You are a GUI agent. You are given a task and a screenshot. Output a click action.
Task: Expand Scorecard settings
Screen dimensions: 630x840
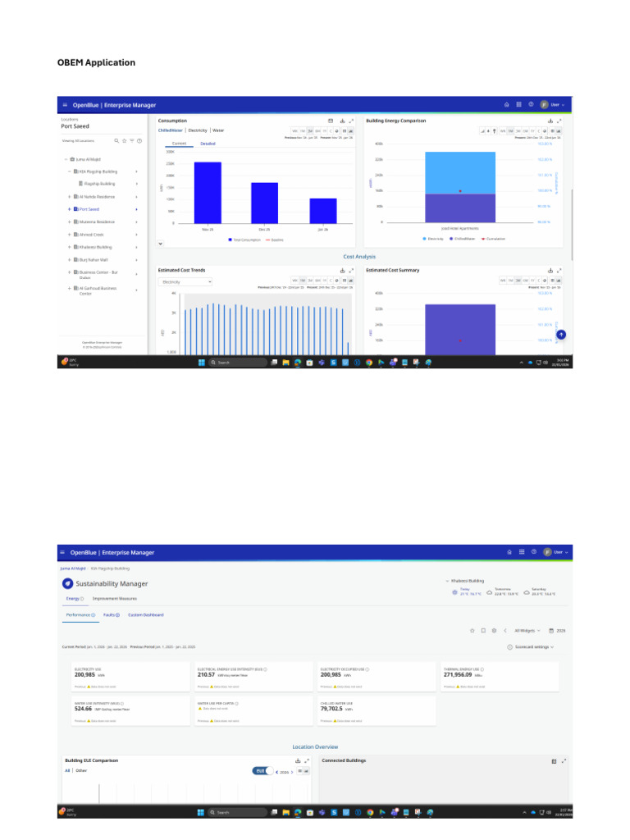tap(531, 647)
